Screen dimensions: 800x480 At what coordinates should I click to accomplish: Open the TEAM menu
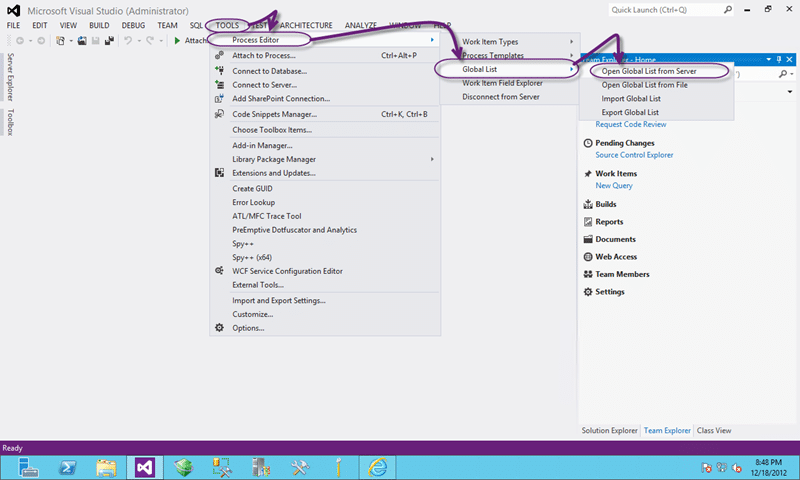[167, 25]
